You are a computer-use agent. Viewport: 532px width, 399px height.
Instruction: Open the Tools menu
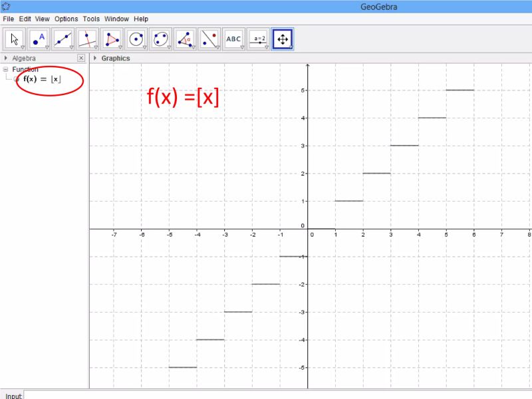click(x=91, y=19)
